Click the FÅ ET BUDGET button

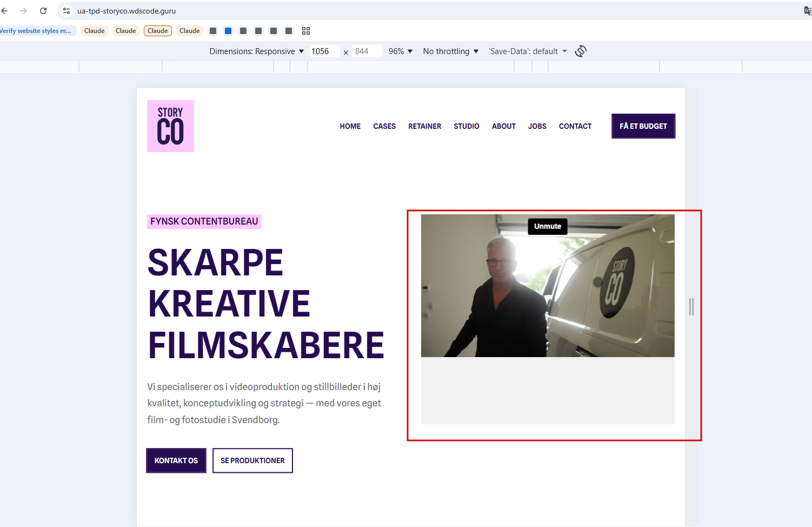click(x=643, y=126)
